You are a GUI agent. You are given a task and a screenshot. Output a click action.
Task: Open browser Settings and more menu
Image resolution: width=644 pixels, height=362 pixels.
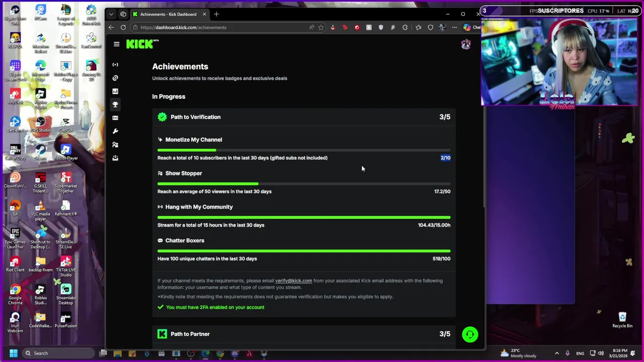tap(454, 27)
